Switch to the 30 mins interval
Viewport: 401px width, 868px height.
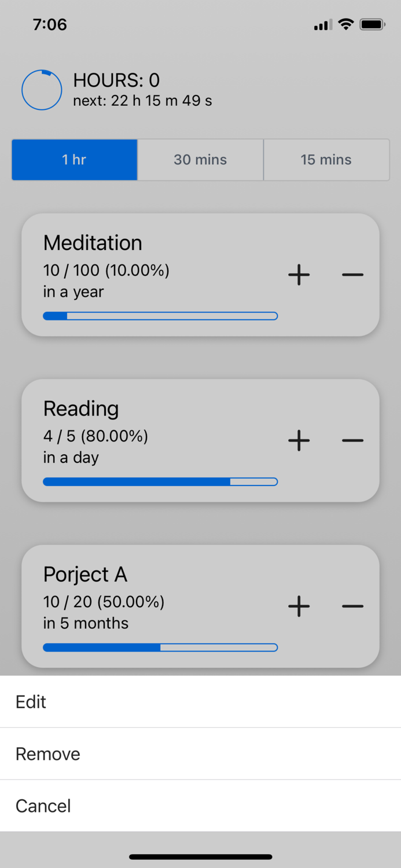pyautogui.click(x=200, y=160)
